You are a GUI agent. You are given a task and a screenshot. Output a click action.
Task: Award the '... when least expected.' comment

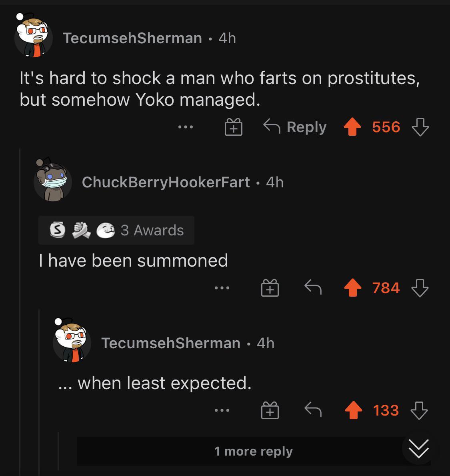tap(270, 410)
